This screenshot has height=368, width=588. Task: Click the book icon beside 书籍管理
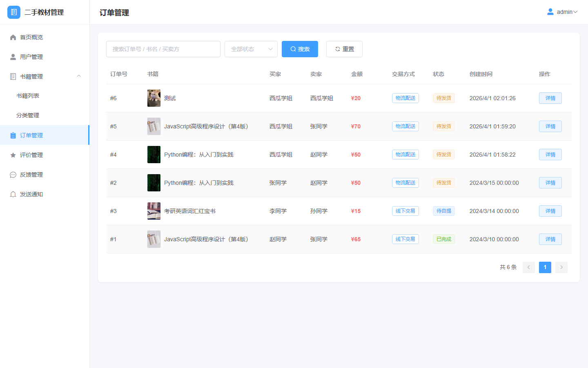coord(13,76)
